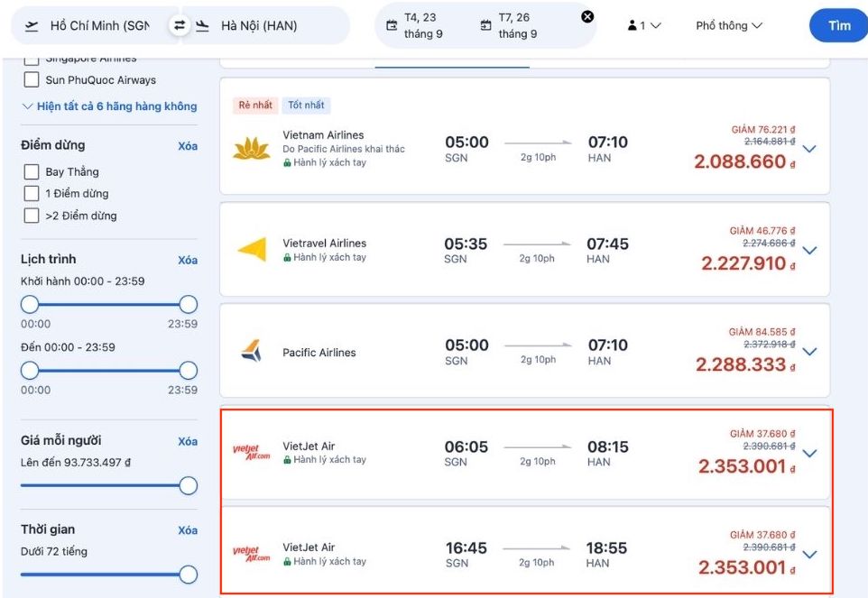
Task: Clear the Điểm dừng filter with Xóa
Action: click(x=188, y=146)
